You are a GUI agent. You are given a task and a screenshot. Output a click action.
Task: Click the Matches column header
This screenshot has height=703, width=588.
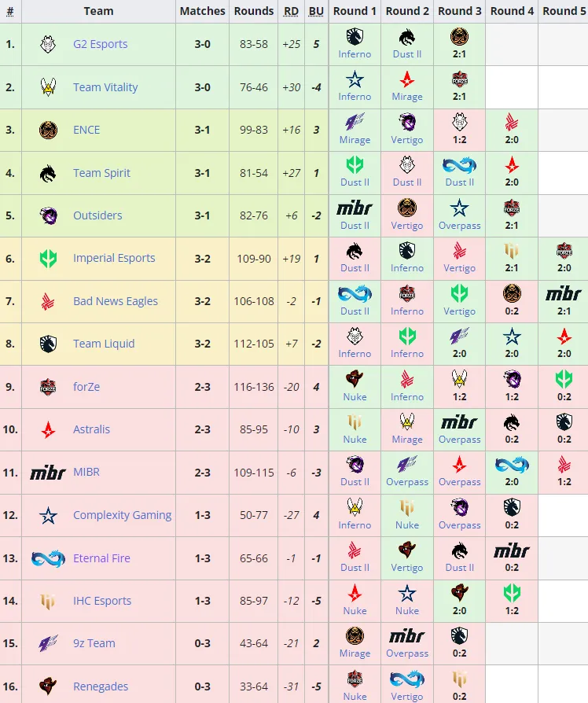pos(203,11)
